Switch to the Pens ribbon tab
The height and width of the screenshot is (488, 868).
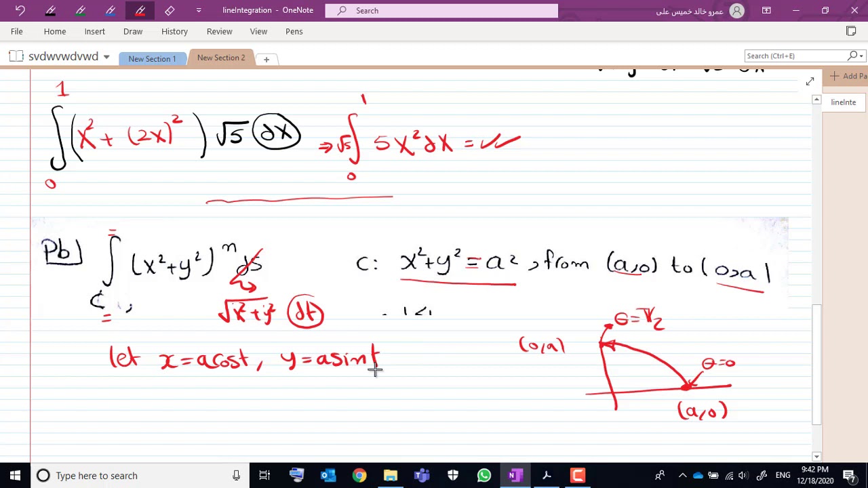294,31
